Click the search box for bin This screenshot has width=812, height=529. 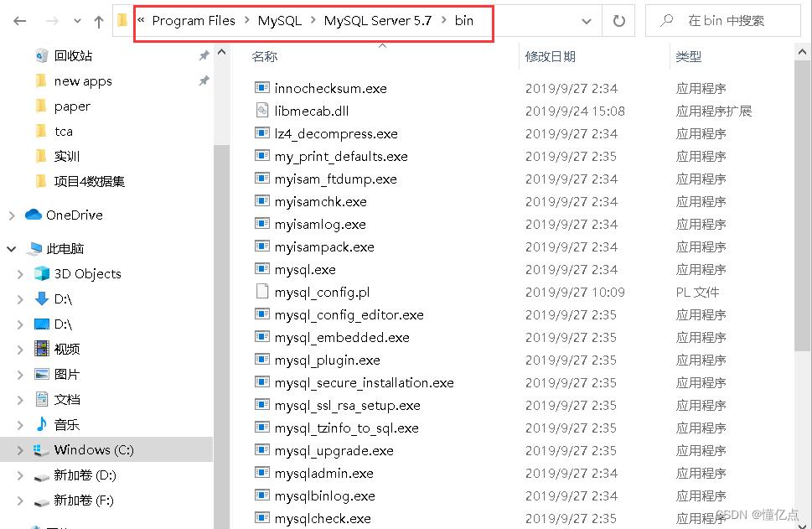(723, 21)
